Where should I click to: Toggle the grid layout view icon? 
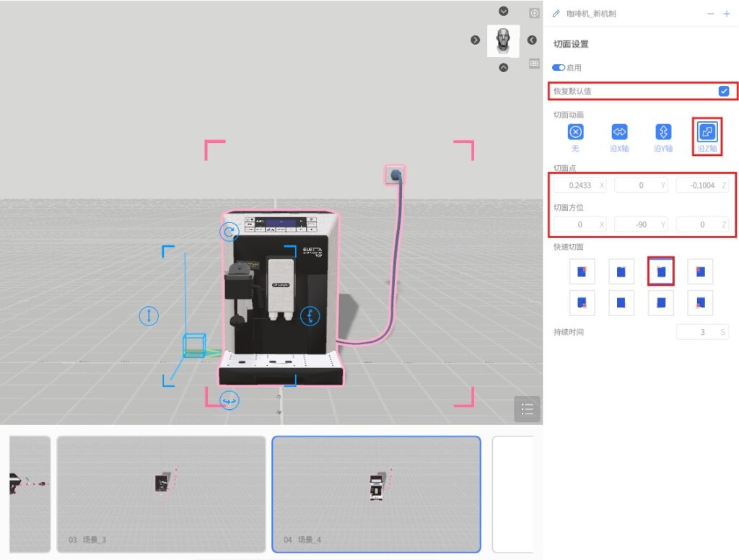(x=534, y=64)
